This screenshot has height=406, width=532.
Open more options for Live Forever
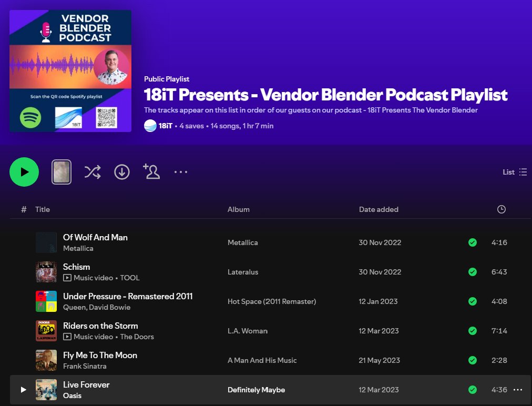(x=518, y=390)
